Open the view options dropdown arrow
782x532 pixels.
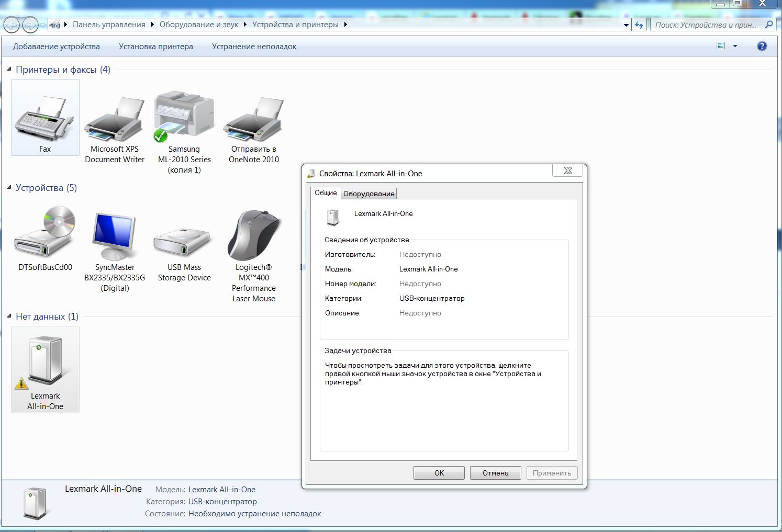point(735,46)
